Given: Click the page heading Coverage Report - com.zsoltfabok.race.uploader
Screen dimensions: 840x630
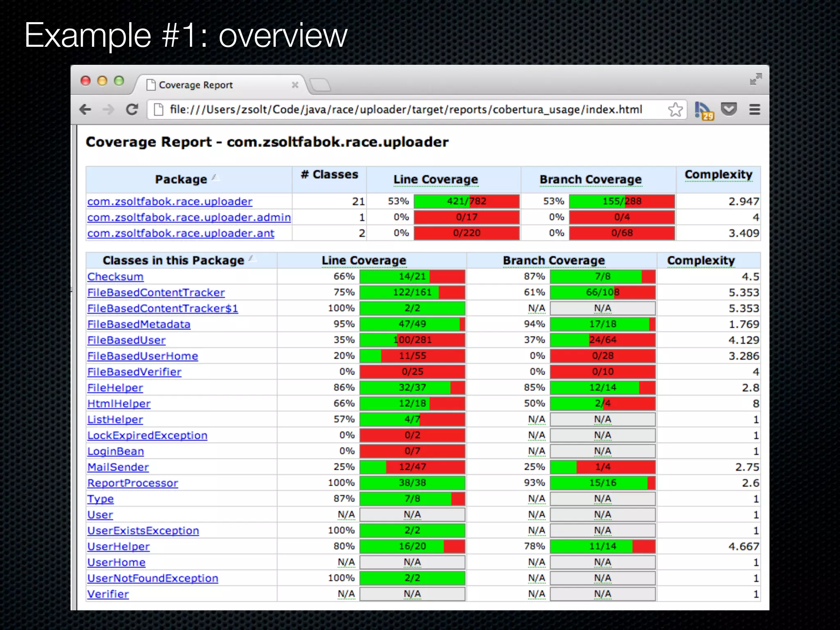Looking at the screenshot, I should tap(267, 142).
